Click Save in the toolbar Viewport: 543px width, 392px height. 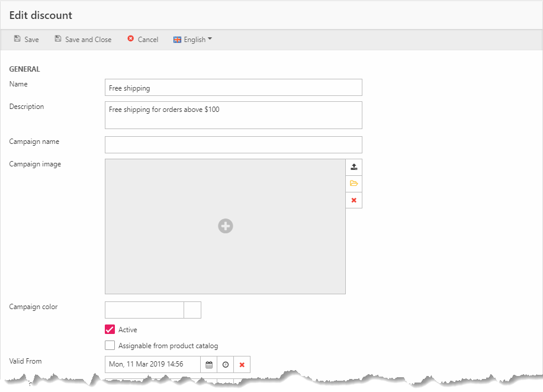click(x=27, y=40)
